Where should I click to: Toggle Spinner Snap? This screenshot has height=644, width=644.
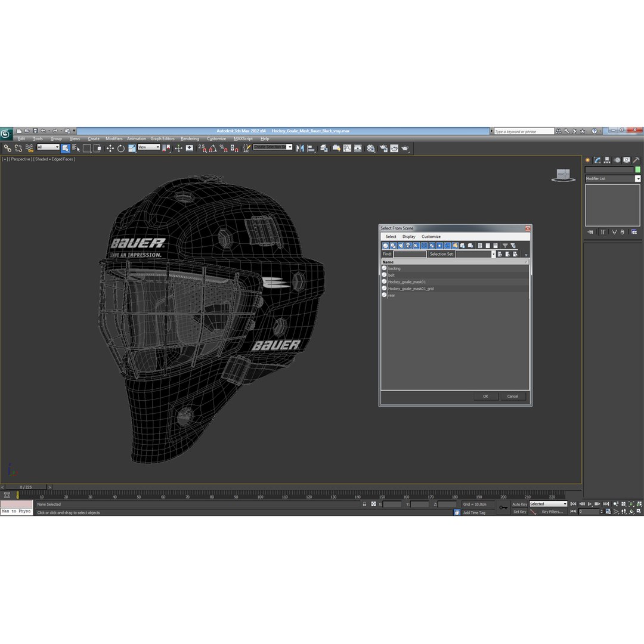pos(234,148)
